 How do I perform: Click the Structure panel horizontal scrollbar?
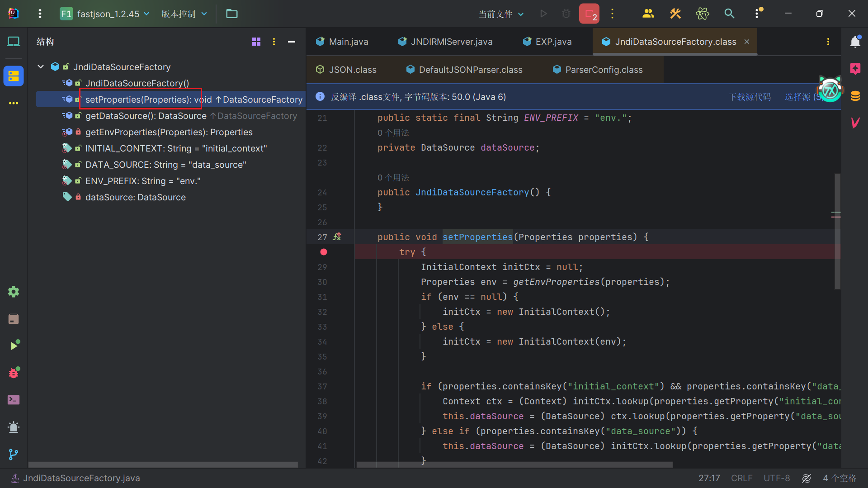point(163,464)
